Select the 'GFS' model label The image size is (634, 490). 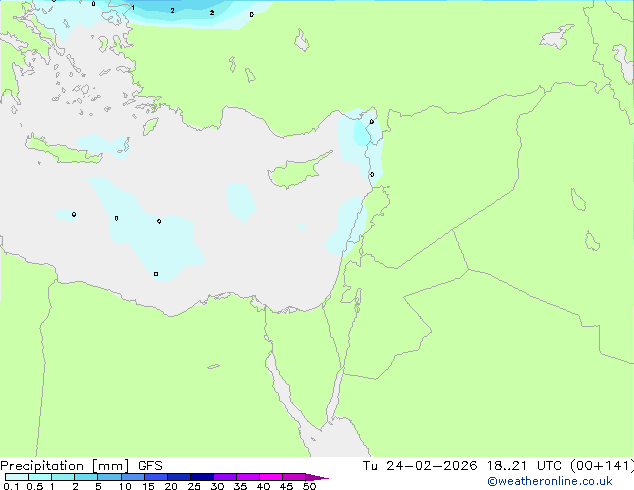tap(150, 466)
